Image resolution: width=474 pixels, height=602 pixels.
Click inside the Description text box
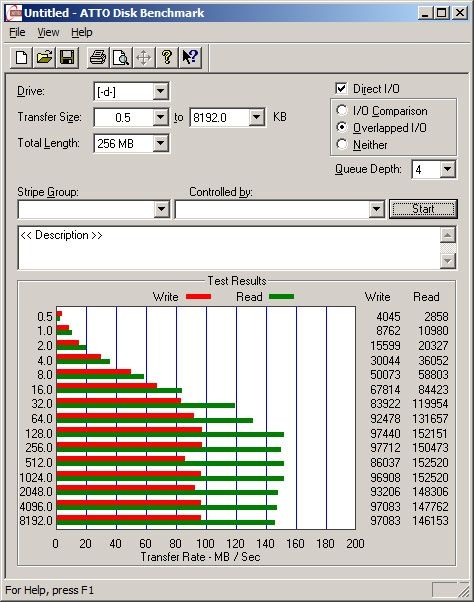pos(229,248)
